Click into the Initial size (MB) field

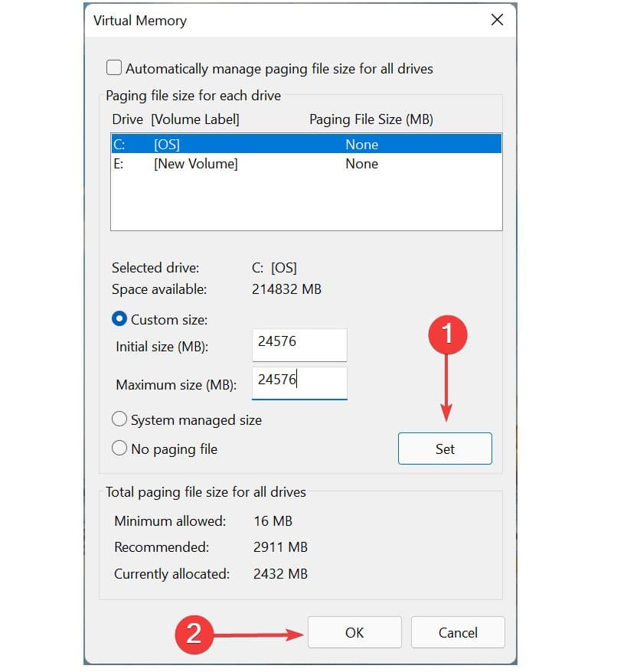click(x=299, y=344)
